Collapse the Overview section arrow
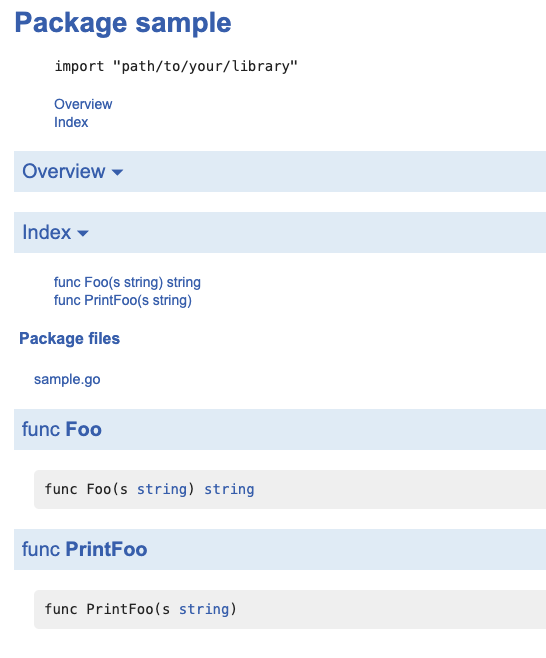Image resolution: width=546 pixels, height=658 pixels. [x=117, y=172]
